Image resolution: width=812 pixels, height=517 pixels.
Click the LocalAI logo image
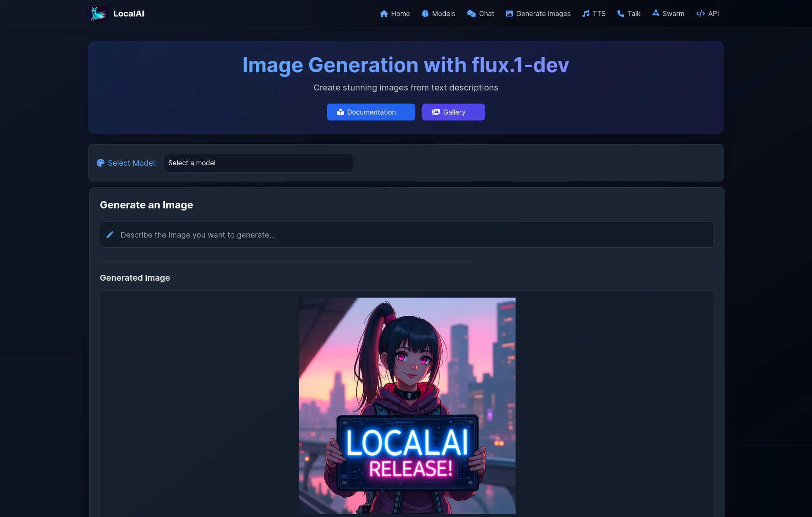(x=98, y=13)
